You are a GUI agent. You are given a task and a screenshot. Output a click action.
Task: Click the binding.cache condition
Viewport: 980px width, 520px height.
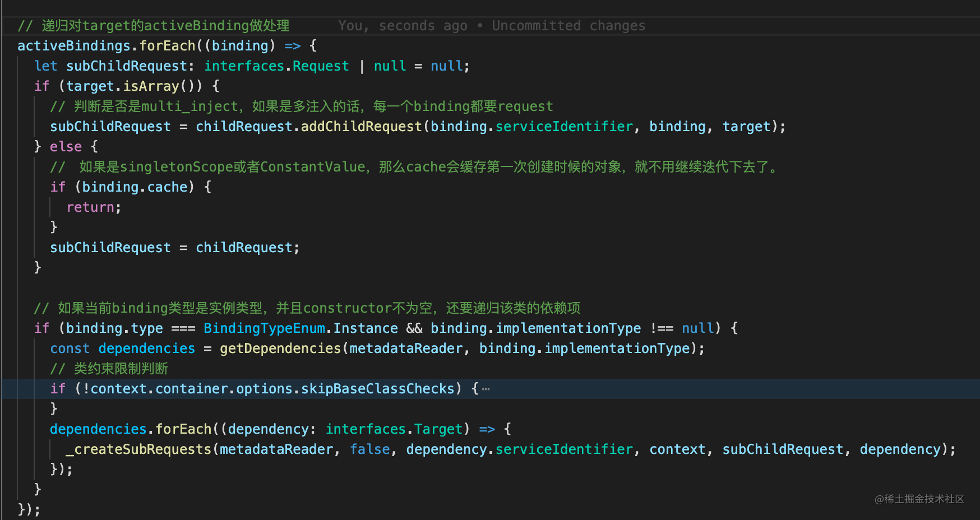tap(135, 187)
